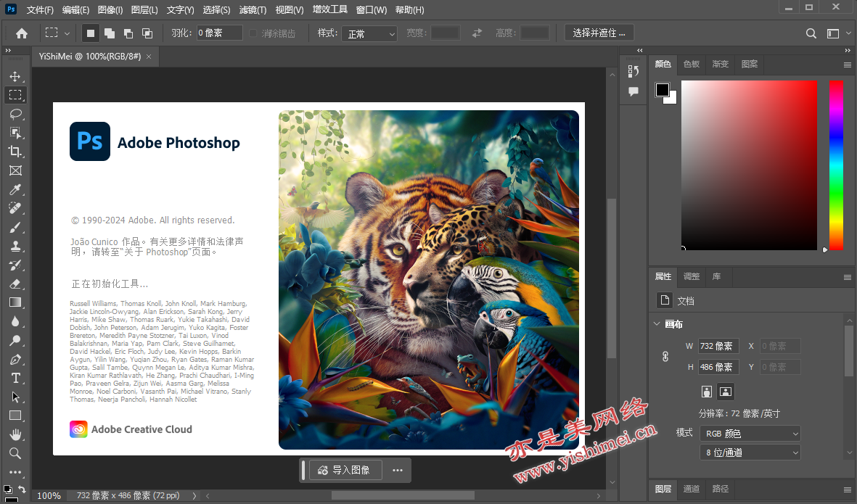Pick a color in the color field
This screenshot has height=504, width=857.
coord(750,165)
